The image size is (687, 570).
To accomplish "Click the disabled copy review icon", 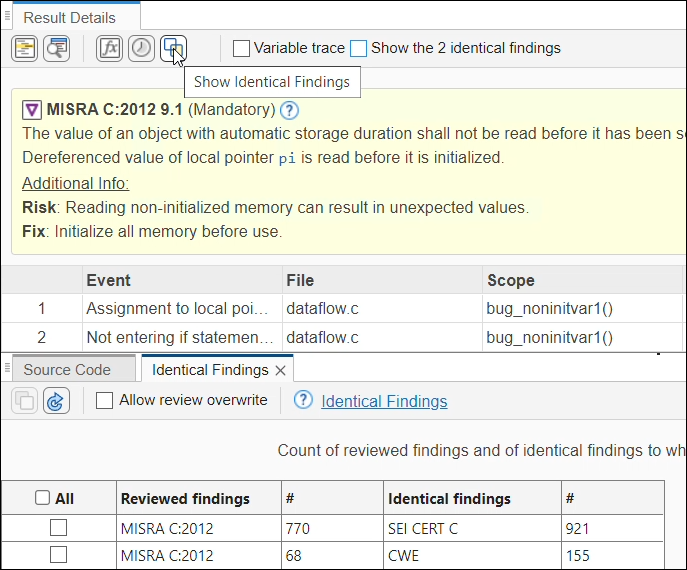I will pos(24,400).
